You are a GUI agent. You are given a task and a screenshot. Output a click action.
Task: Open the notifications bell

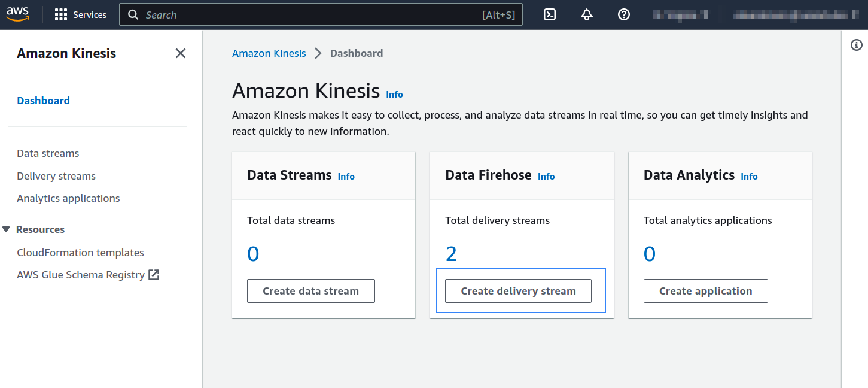[587, 15]
